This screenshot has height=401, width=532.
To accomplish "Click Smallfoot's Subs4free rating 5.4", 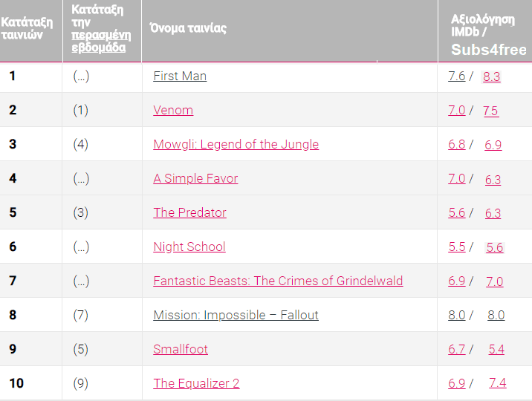I will pos(496,350).
